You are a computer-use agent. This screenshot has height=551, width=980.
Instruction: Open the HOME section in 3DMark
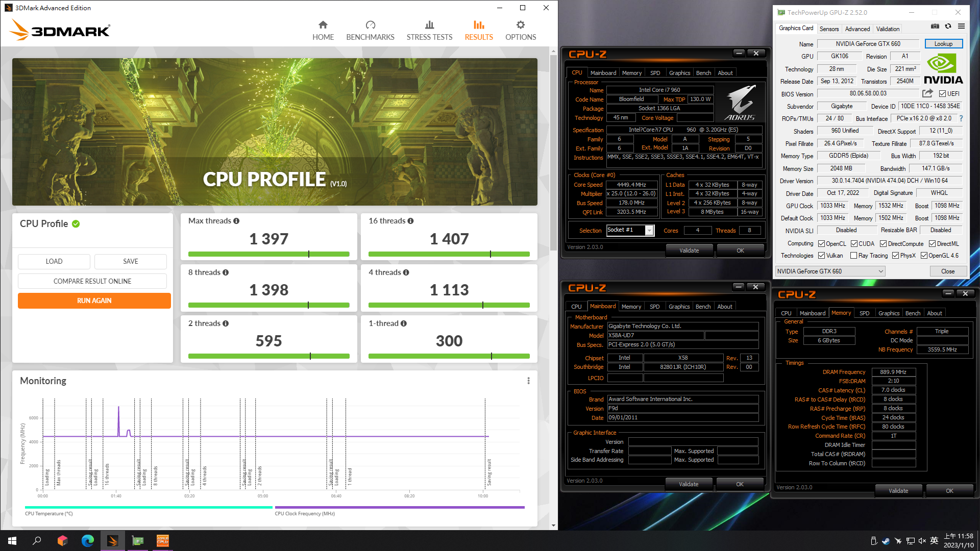point(323,31)
